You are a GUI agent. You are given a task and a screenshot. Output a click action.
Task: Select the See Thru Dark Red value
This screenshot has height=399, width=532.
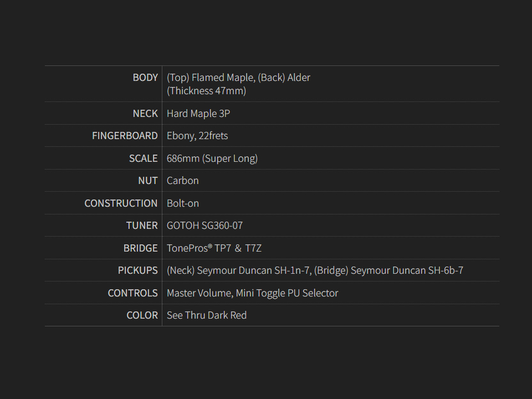207,315
